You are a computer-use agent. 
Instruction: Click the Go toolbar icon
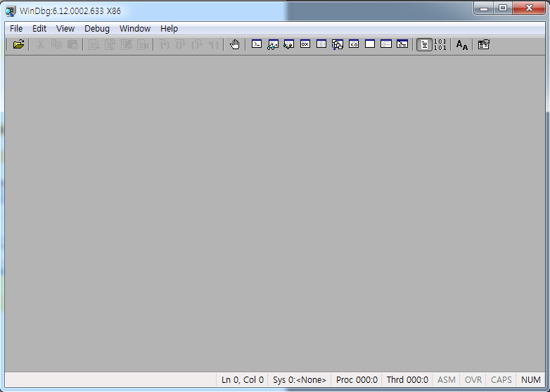click(94, 44)
